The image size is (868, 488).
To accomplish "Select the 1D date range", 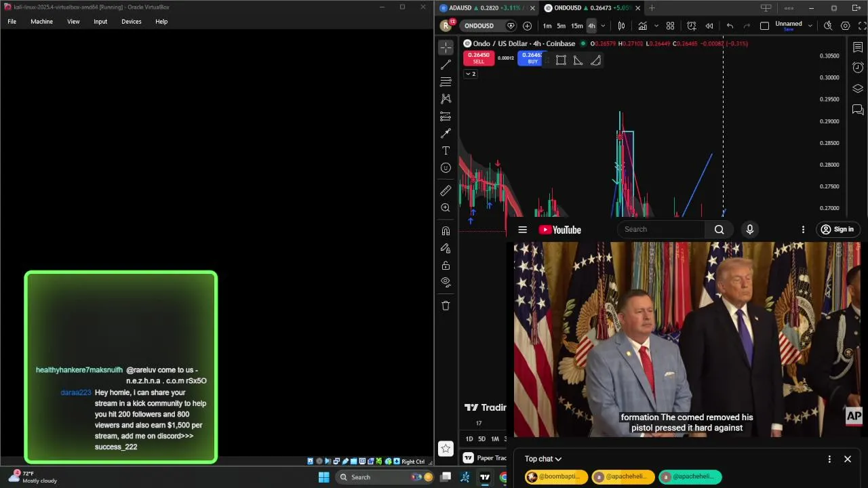I will tap(469, 439).
